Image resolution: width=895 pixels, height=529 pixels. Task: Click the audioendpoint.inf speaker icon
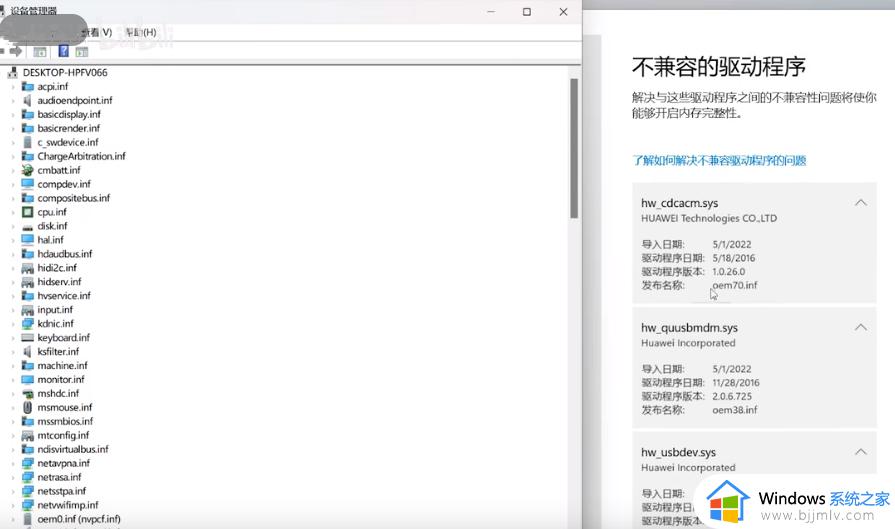click(28, 101)
